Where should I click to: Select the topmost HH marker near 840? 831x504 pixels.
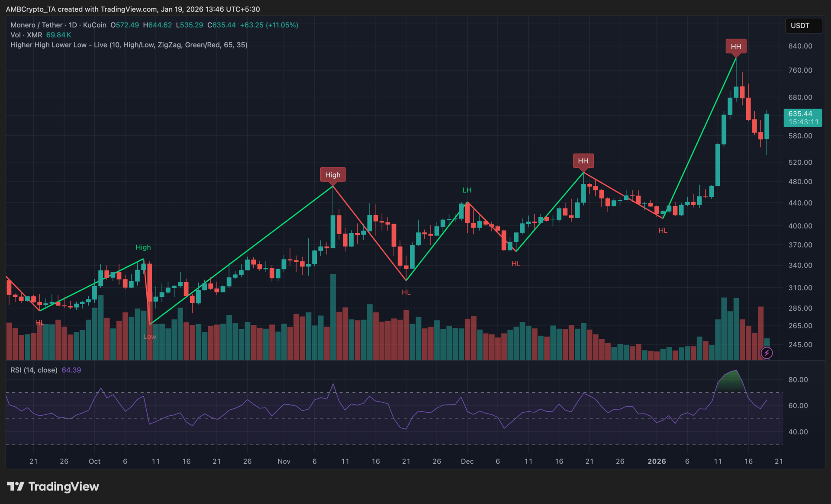[736, 47]
